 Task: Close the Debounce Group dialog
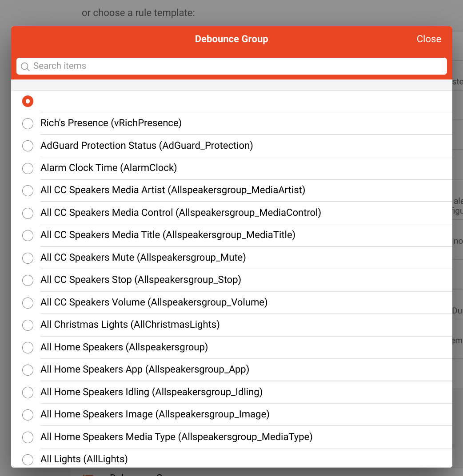point(429,39)
